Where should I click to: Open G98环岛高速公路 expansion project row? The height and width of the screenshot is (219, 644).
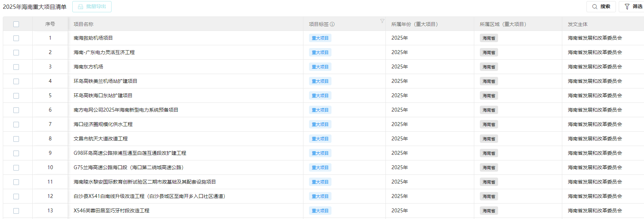coord(130,153)
